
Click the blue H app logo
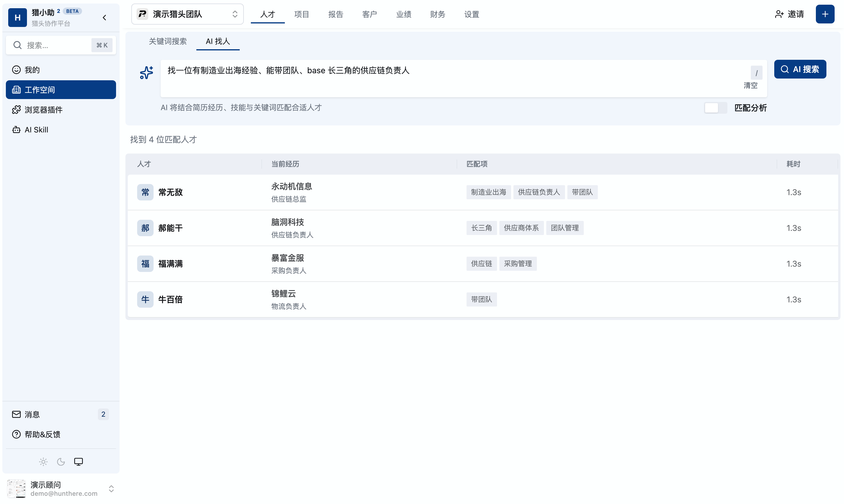click(x=17, y=17)
